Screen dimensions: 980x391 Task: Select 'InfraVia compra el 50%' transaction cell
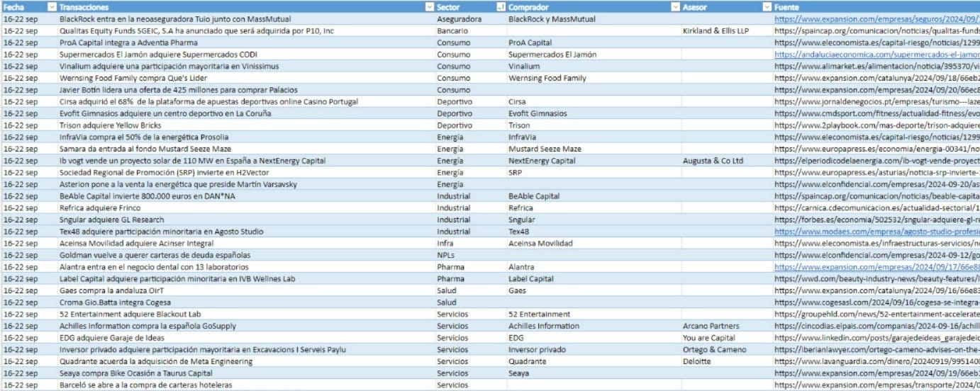pos(246,137)
